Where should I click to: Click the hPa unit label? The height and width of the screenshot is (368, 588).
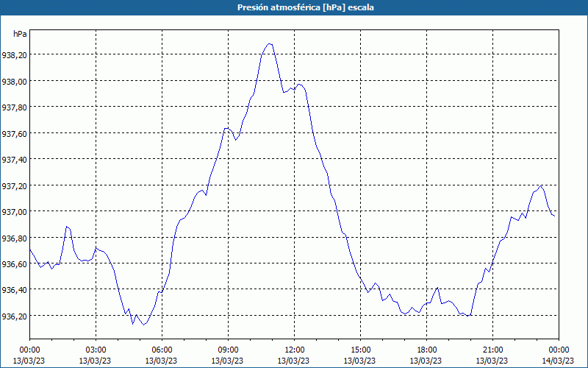pos(20,34)
